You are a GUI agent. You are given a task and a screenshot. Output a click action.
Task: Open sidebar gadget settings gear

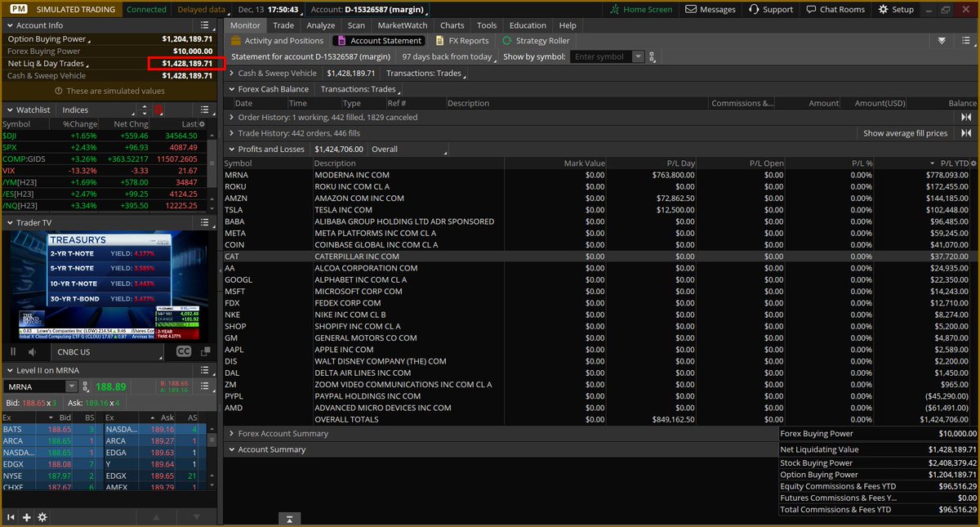point(42,517)
